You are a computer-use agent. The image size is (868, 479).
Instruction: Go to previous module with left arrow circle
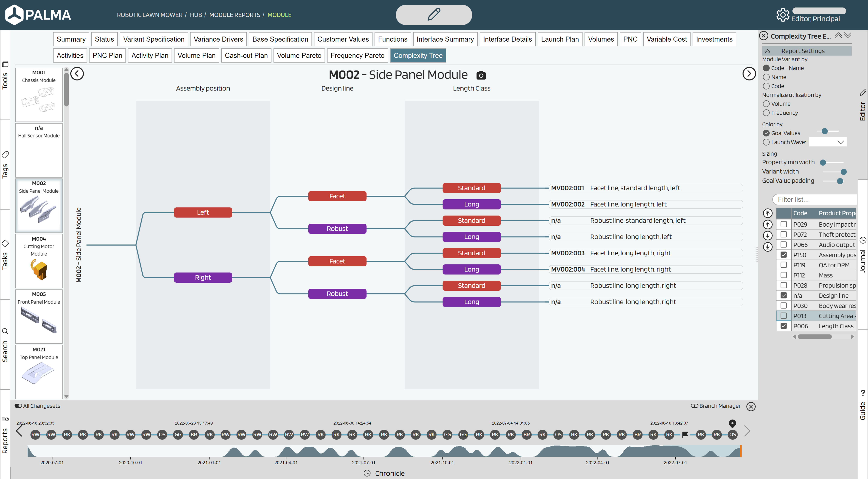pos(77,74)
